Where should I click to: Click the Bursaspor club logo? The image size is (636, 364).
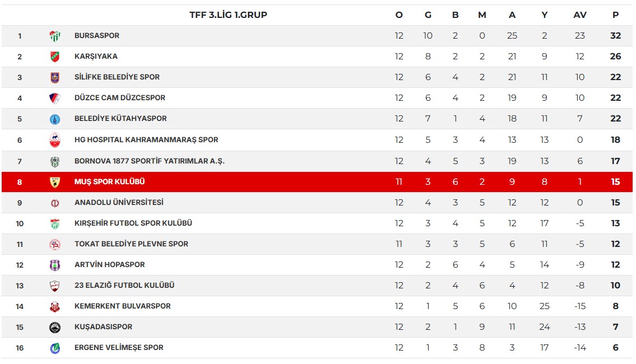55,36
